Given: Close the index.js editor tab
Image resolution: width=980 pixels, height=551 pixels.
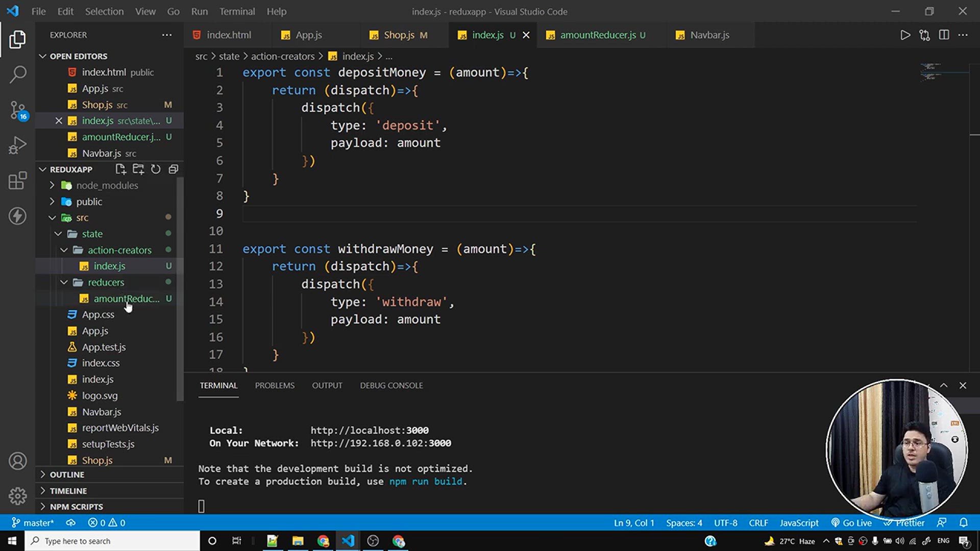Looking at the screenshot, I should tap(526, 35).
